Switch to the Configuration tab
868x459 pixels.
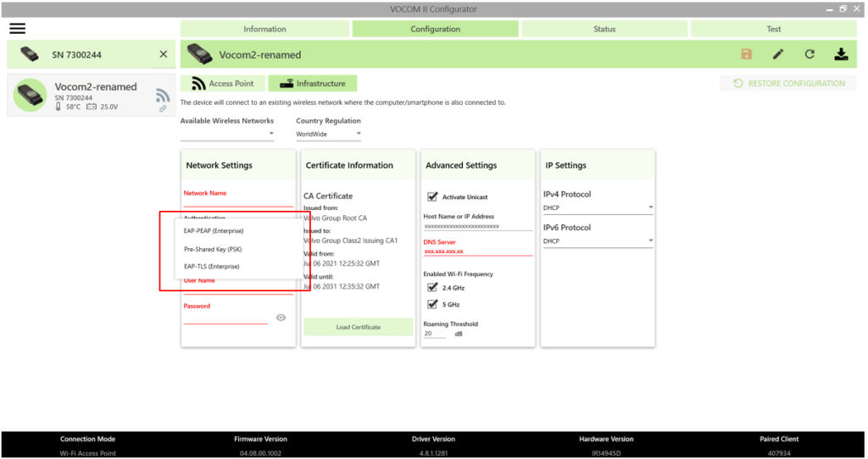click(435, 29)
